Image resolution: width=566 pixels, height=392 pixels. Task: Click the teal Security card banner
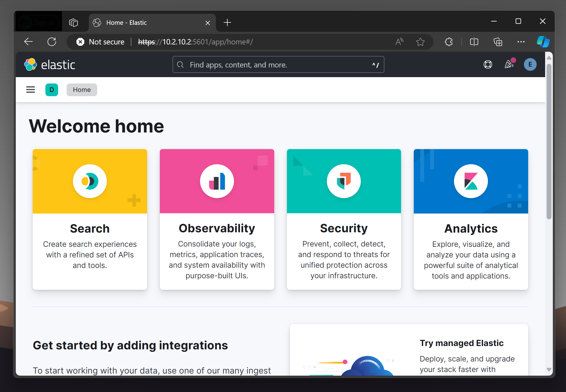pyautogui.click(x=344, y=181)
